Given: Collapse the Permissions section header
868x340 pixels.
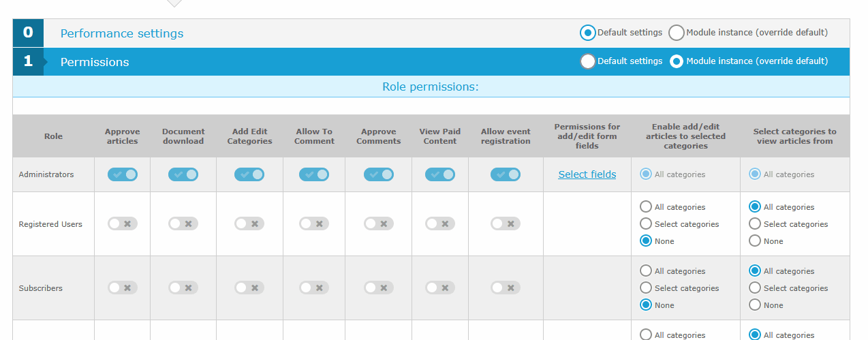Looking at the screenshot, I should pos(95,62).
